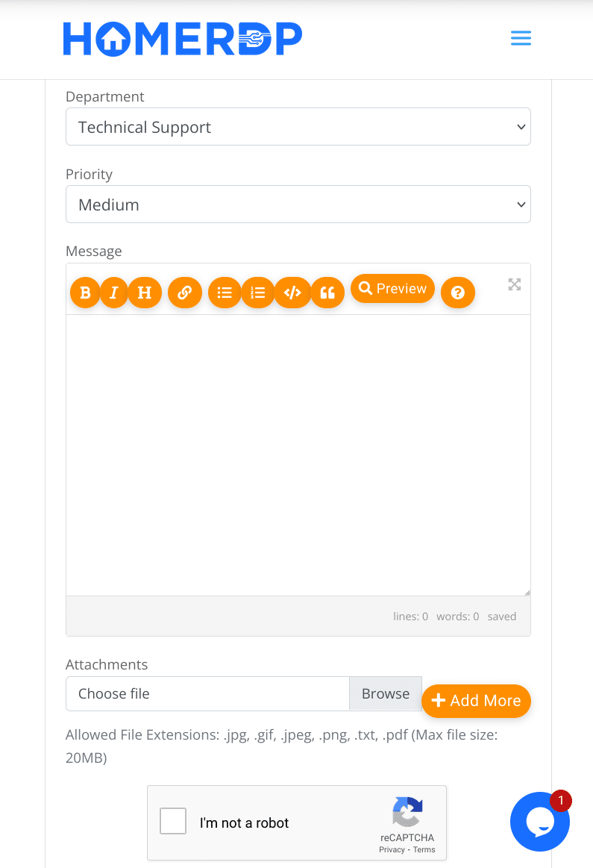Insert a blockquote in message
593x868 pixels.
(x=327, y=293)
